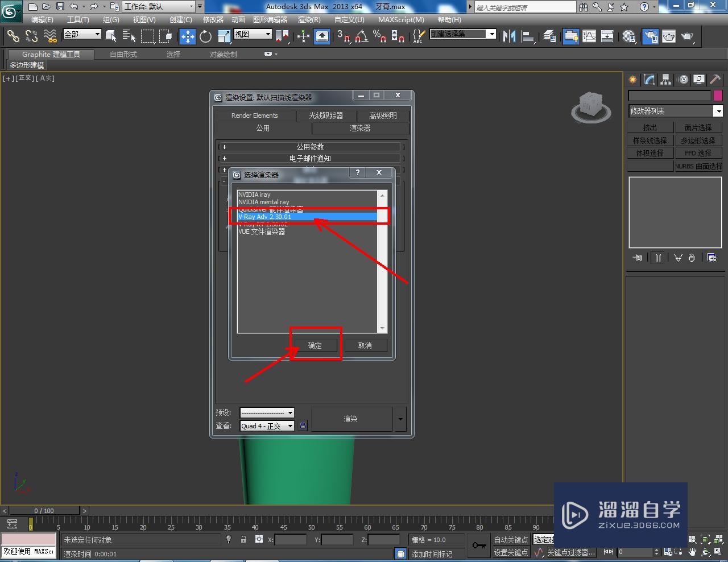Click the Mirror tool icon

coord(509,36)
